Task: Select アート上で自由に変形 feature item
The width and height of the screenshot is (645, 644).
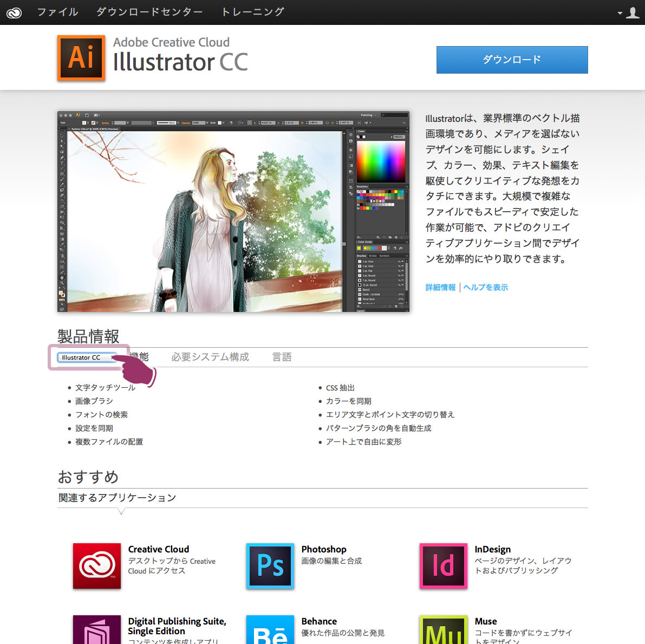Action: (x=363, y=442)
